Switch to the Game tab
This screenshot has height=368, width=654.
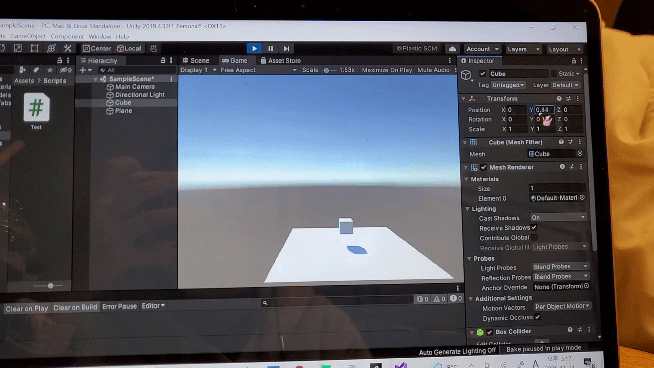234,60
